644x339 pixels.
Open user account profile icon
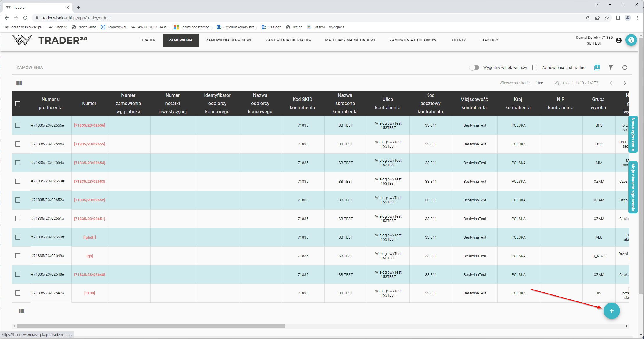[x=619, y=40]
